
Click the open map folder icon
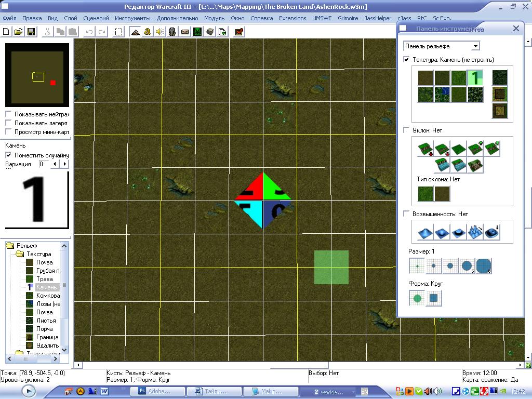[19, 32]
